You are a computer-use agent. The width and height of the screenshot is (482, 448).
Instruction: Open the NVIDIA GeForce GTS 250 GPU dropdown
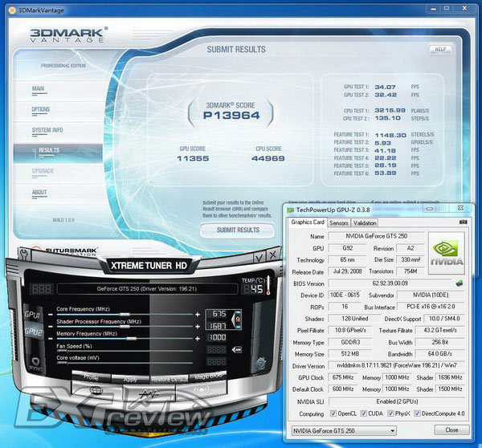pos(344,431)
